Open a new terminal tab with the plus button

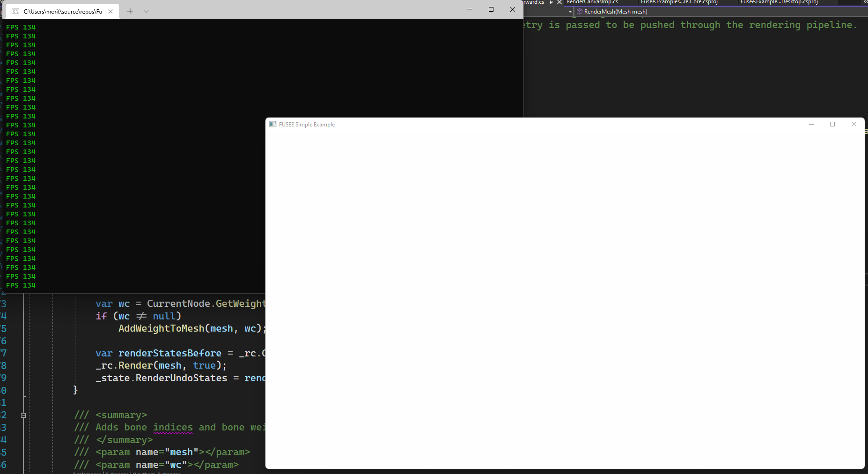click(130, 11)
